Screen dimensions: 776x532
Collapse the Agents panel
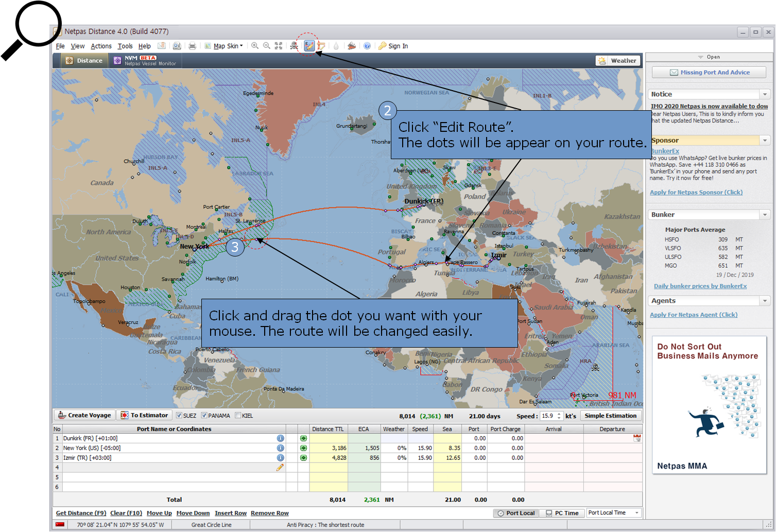765,300
